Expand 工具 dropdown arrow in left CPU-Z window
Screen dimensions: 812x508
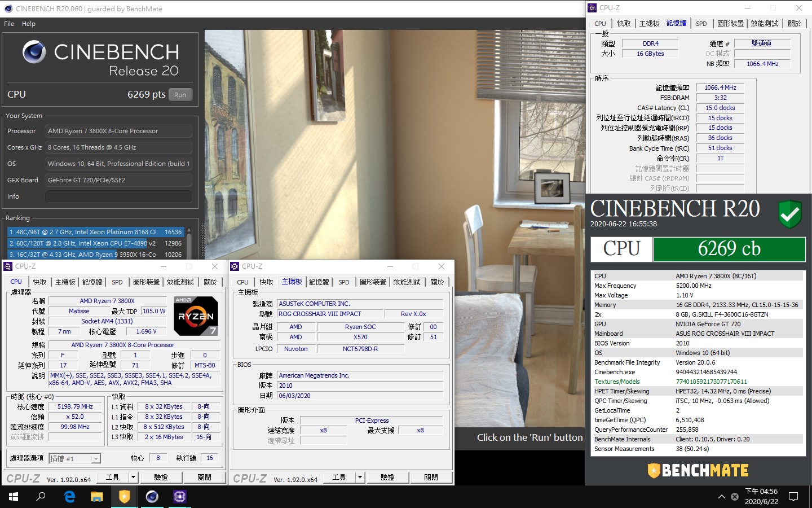click(x=134, y=477)
